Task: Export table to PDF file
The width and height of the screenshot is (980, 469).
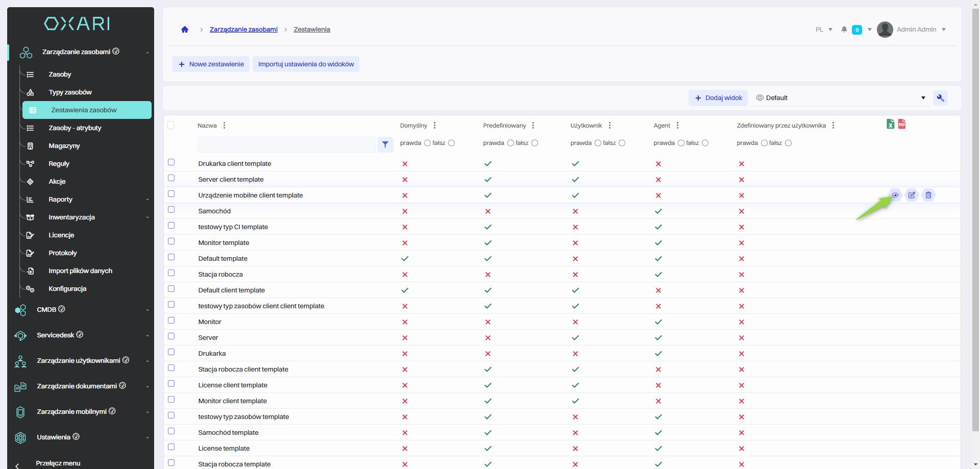Action: point(902,124)
